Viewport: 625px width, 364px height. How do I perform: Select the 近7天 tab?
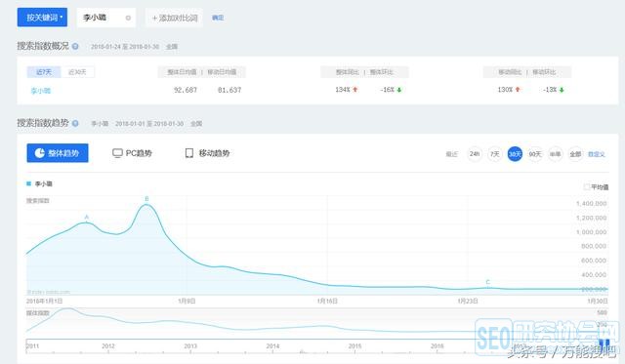point(44,72)
